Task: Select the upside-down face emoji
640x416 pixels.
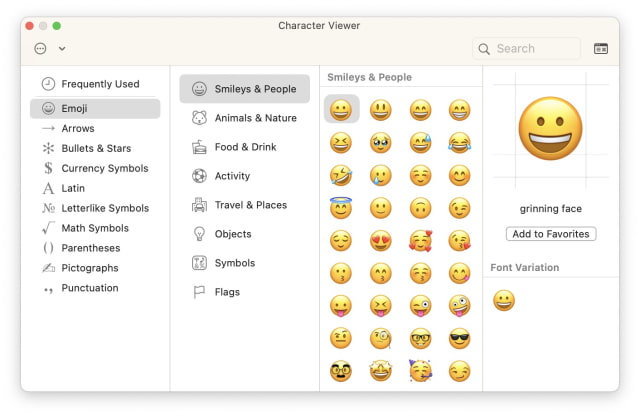Action: click(x=420, y=208)
